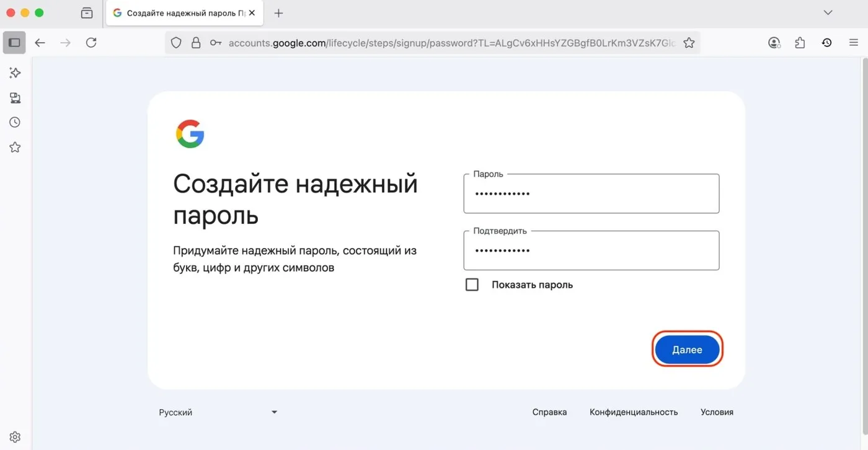
Task: Toggle the Firefox sidebar button
Action: pyautogui.click(x=14, y=43)
